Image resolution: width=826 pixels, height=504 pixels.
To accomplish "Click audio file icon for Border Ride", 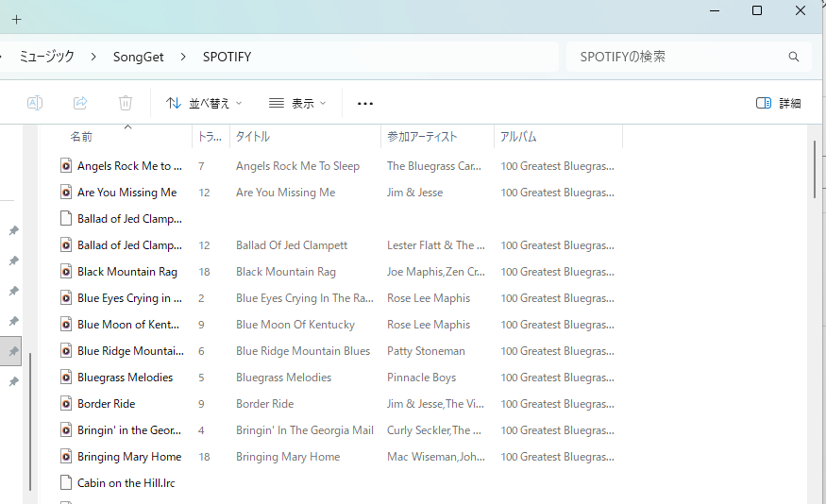I will pos(66,403).
